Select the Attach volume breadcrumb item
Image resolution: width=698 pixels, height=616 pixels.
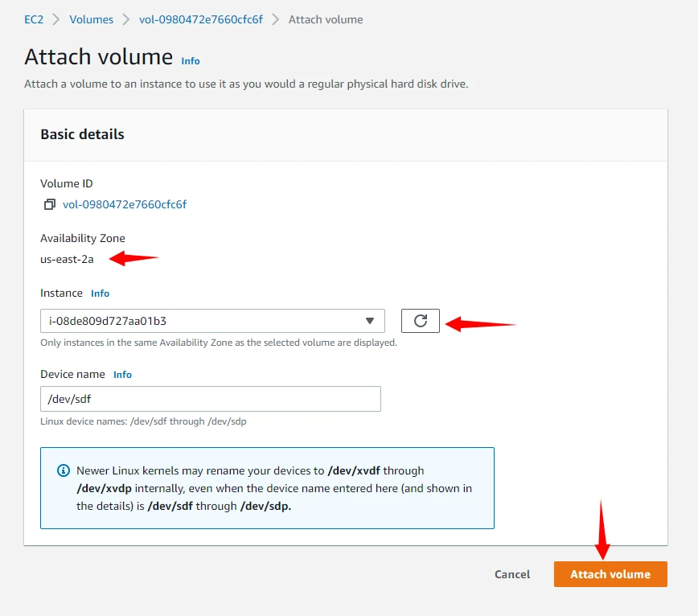point(326,19)
